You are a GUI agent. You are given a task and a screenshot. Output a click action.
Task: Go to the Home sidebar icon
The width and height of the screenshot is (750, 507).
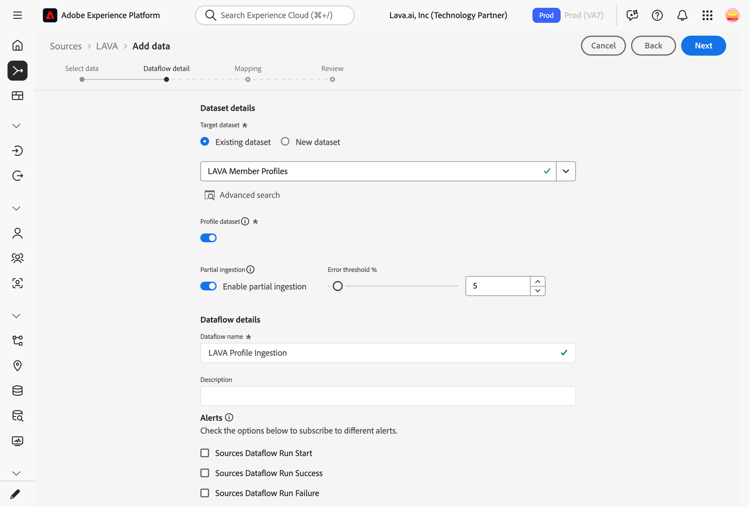[x=17, y=45]
